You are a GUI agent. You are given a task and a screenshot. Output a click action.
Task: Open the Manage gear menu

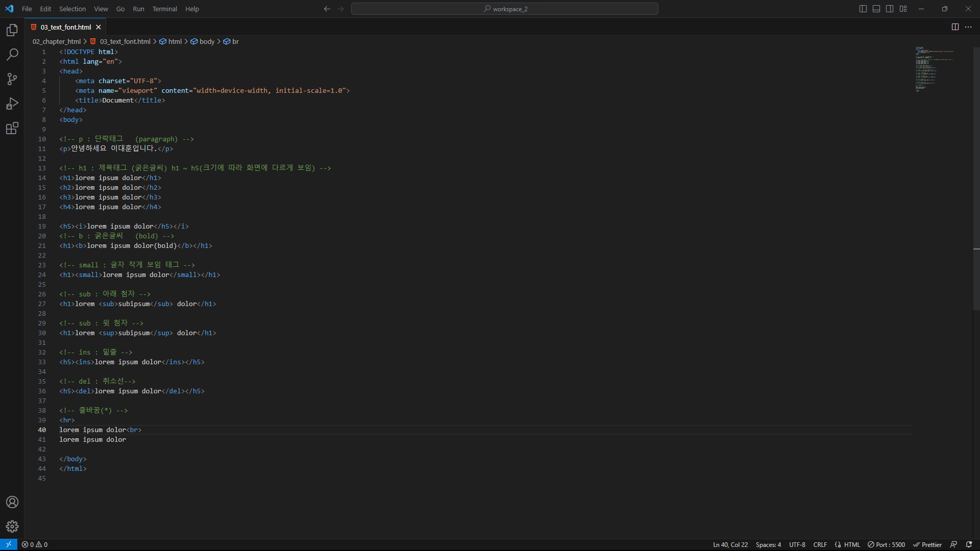12,527
